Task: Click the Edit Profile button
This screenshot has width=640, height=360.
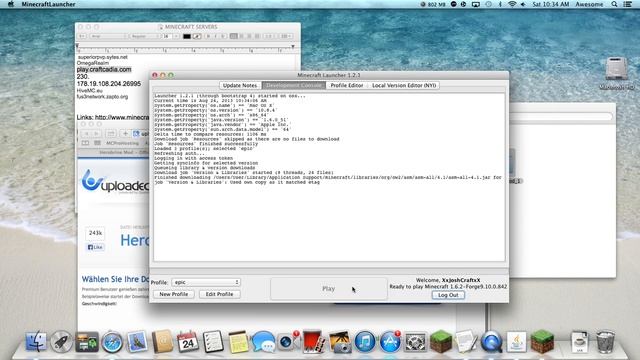Action: click(219, 294)
